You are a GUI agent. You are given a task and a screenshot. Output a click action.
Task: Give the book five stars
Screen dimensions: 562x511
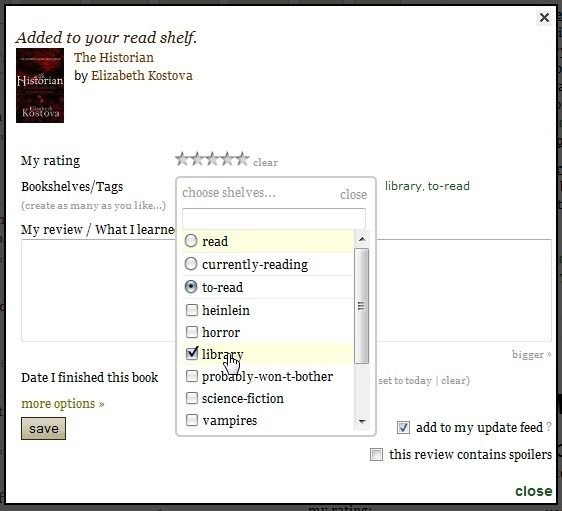pos(242,159)
